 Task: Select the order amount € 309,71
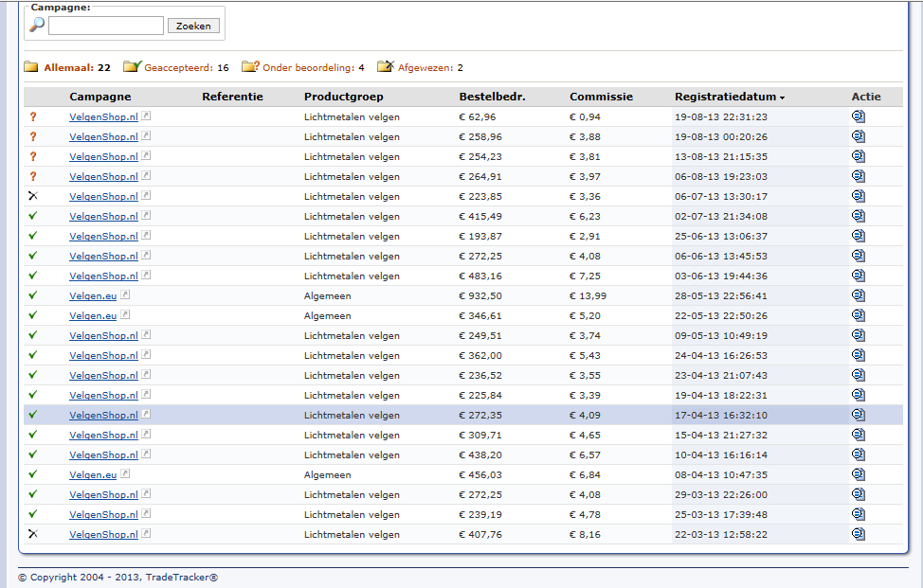click(x=480, y=436)
